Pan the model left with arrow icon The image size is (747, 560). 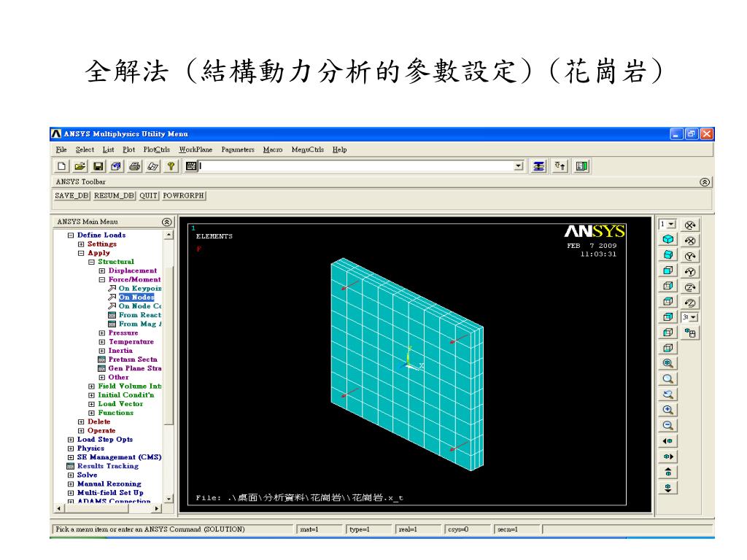point(668,441)
